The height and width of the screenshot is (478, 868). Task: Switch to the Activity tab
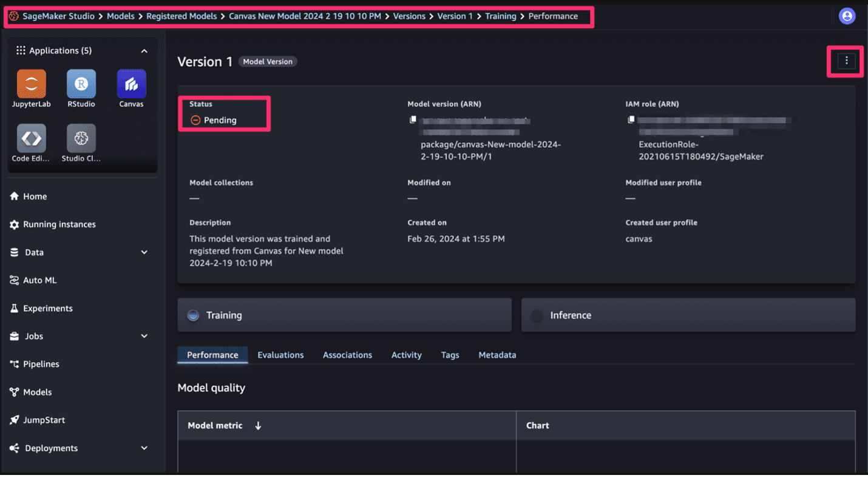coord(406,355)
